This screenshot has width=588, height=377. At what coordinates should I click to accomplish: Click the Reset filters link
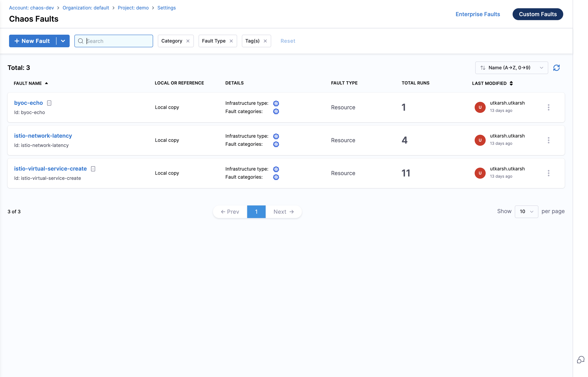288,41
